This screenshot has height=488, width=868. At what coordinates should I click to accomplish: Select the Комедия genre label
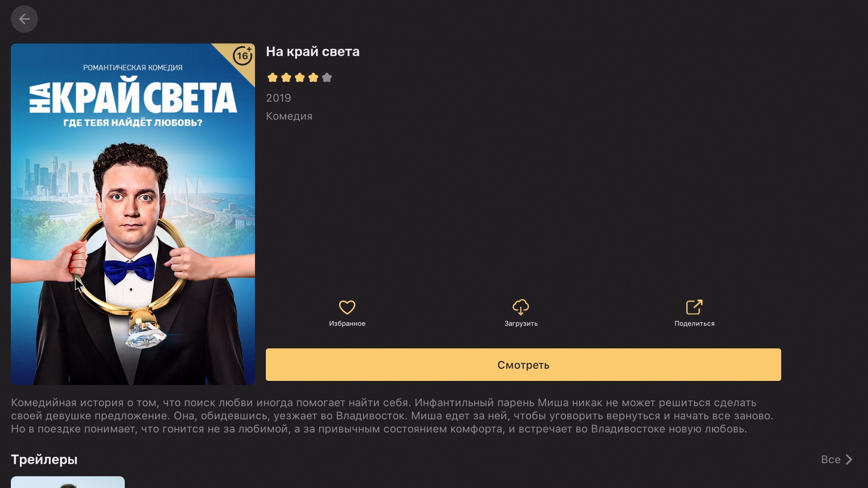[x=289, y=116]
